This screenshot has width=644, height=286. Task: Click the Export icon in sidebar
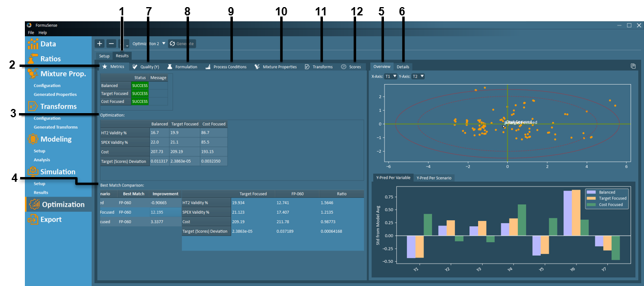[33, 219]
